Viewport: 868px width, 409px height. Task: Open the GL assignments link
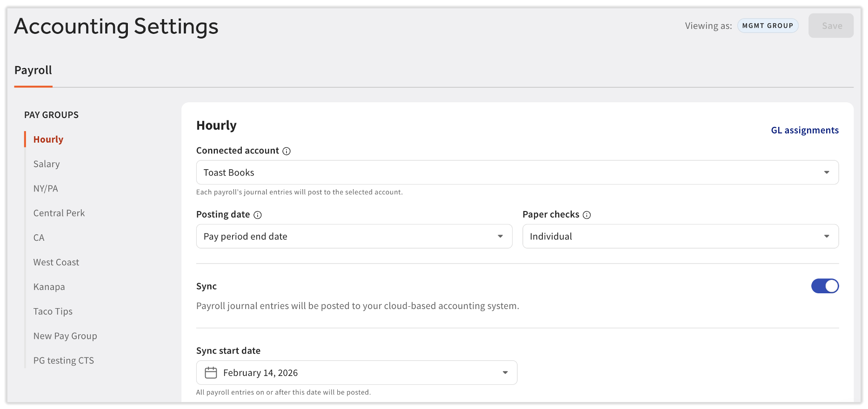point(805,131)
